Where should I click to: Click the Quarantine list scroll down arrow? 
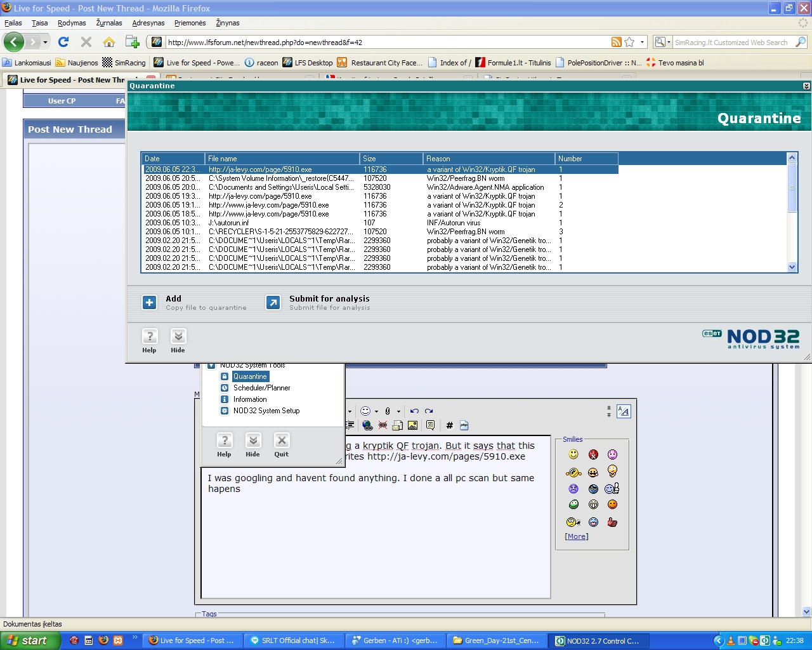[792, 267]
